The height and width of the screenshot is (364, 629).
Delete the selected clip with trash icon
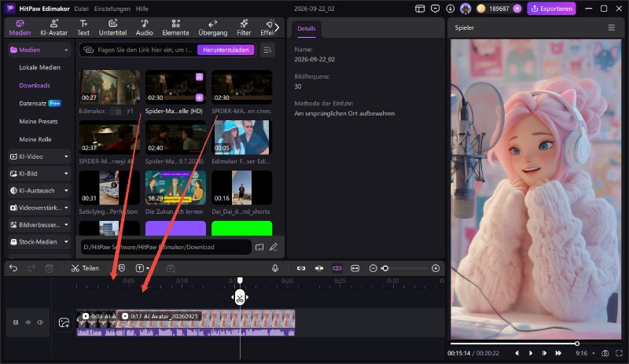(49, 268)
